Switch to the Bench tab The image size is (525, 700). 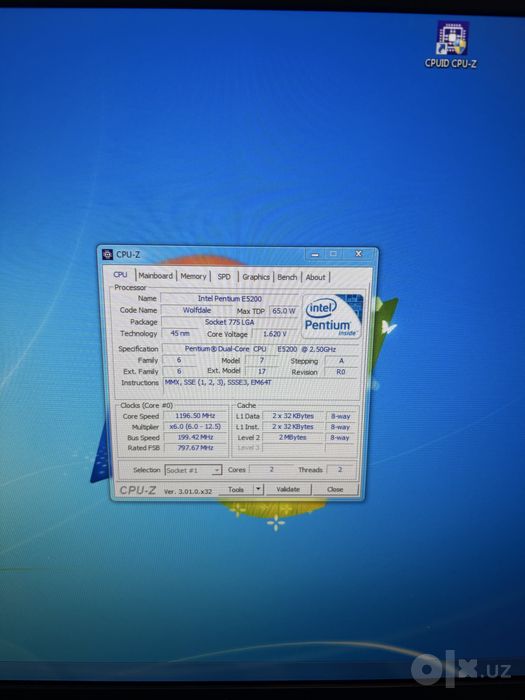point(287,277)
